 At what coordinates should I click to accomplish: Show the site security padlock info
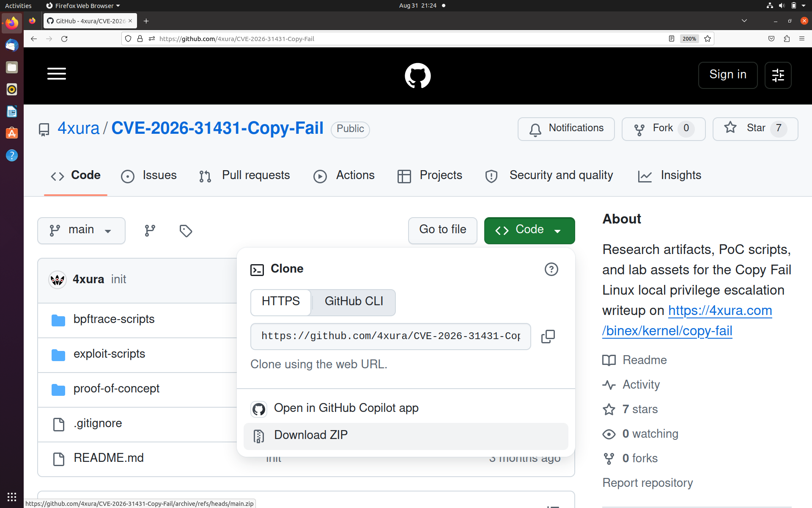tap(140, 39)
